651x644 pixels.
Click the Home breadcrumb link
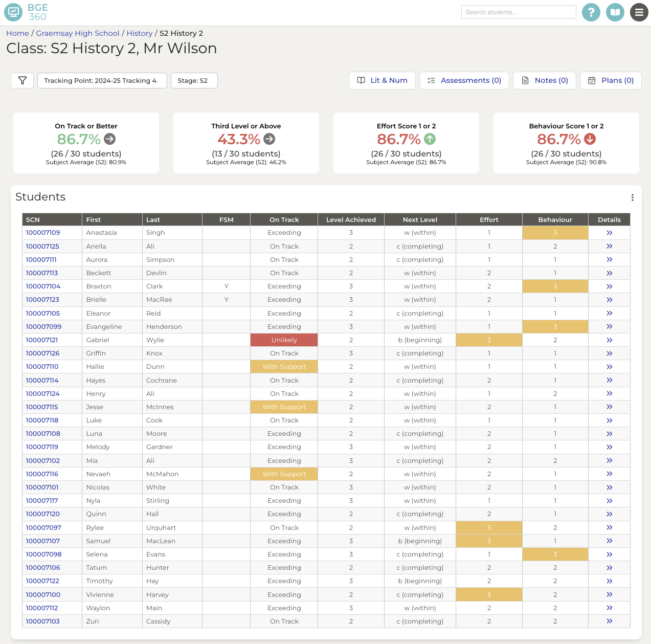point(17,33)
